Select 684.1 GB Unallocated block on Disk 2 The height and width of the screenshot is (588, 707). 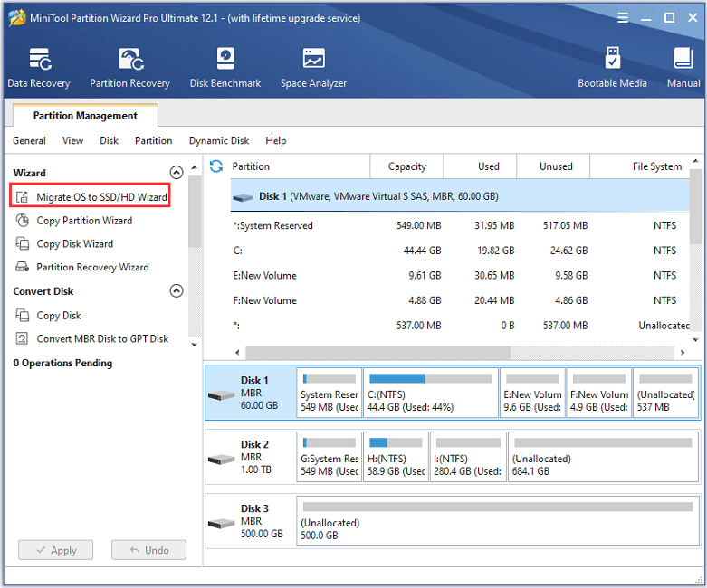[603, 457]
